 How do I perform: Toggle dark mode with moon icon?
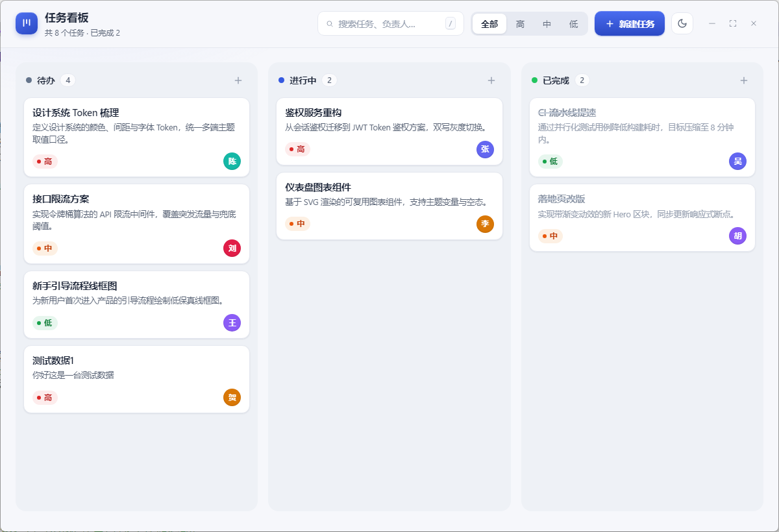click(682, 23)
